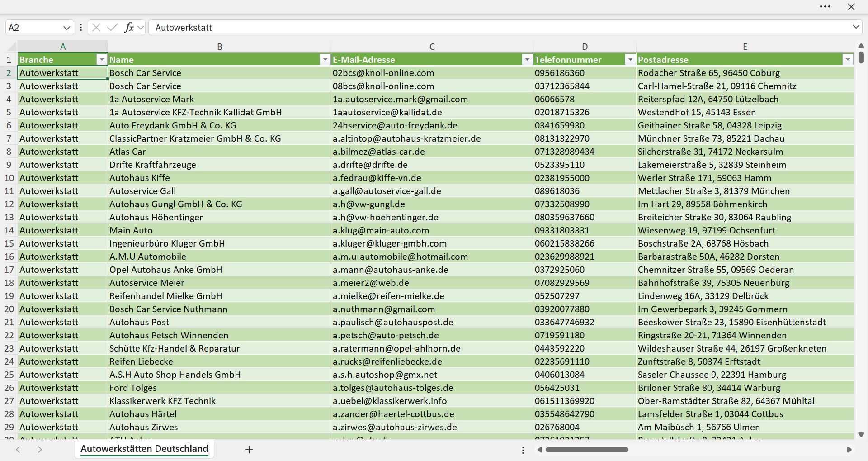Viewport: 868px width, 461px height.
Task: Click the horizontal scrollbar thumb
Action: click(587, 450)
